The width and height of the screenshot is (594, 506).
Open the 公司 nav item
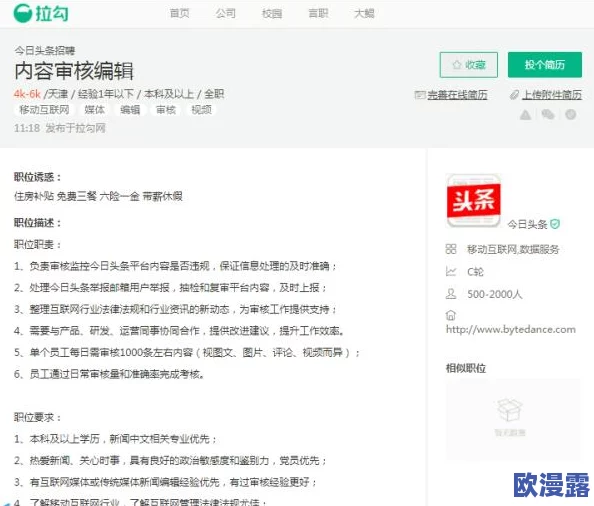[225, 13]
